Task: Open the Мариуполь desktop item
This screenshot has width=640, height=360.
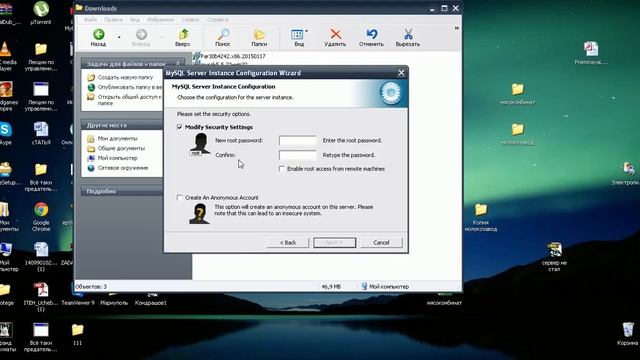Action: [114, 299]
